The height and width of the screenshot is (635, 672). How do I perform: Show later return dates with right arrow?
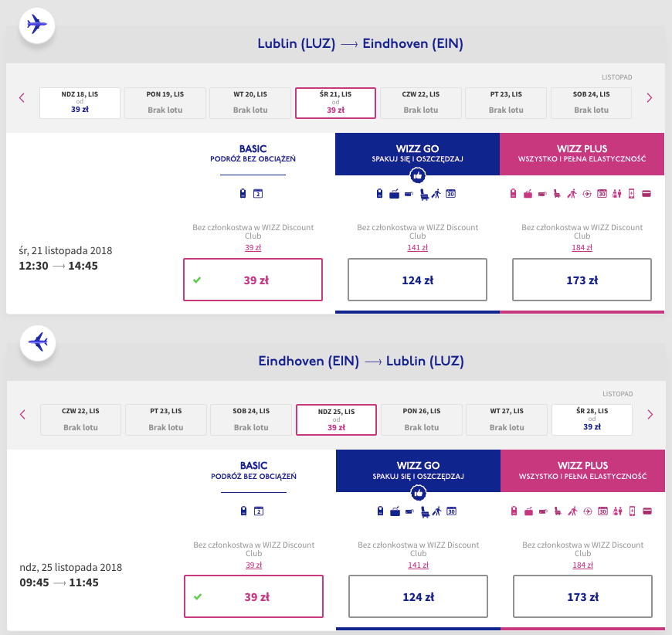point(649,415)
